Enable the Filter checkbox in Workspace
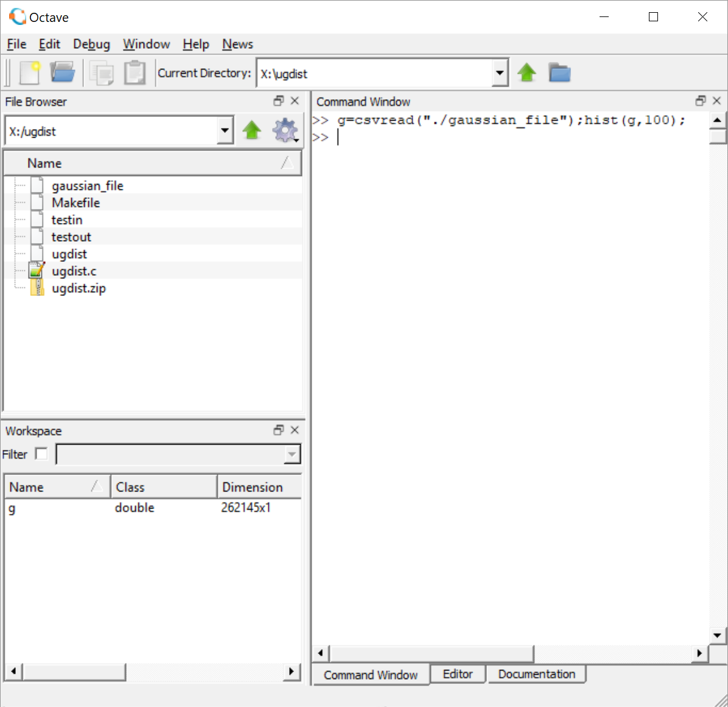The width and height of the screenshot is (728, 707). click(41, 454)
